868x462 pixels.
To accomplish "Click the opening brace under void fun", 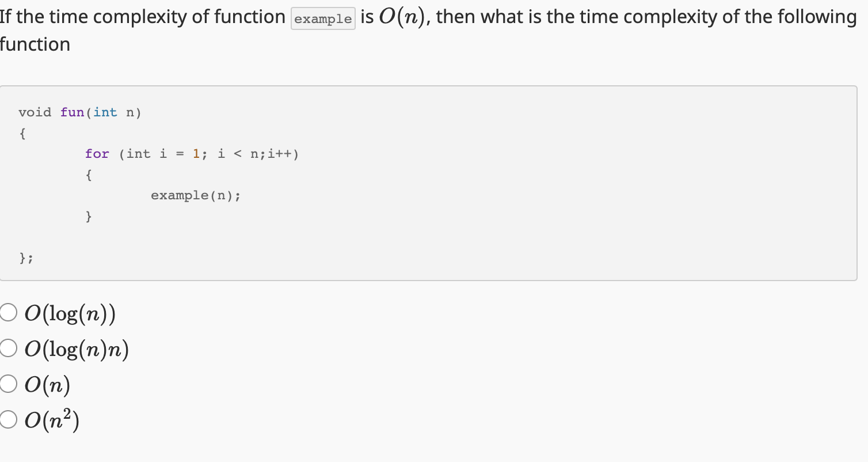I will pos(22,133).
